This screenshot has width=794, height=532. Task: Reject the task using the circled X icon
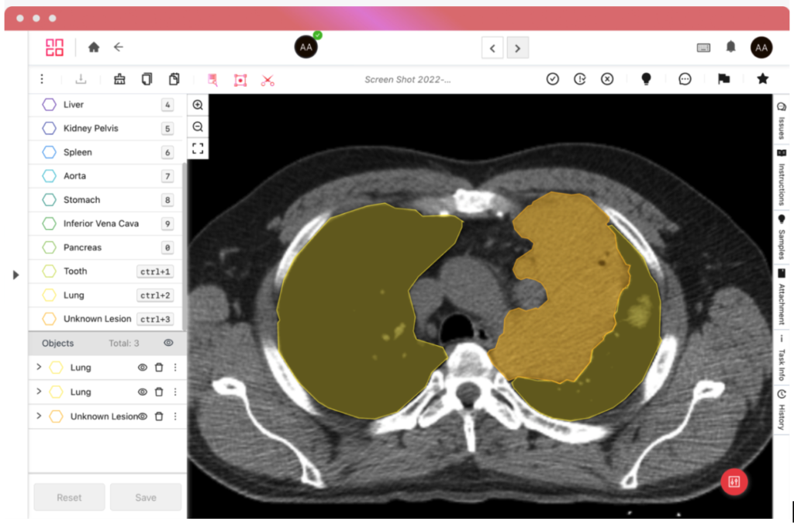(x=606, y=78)
